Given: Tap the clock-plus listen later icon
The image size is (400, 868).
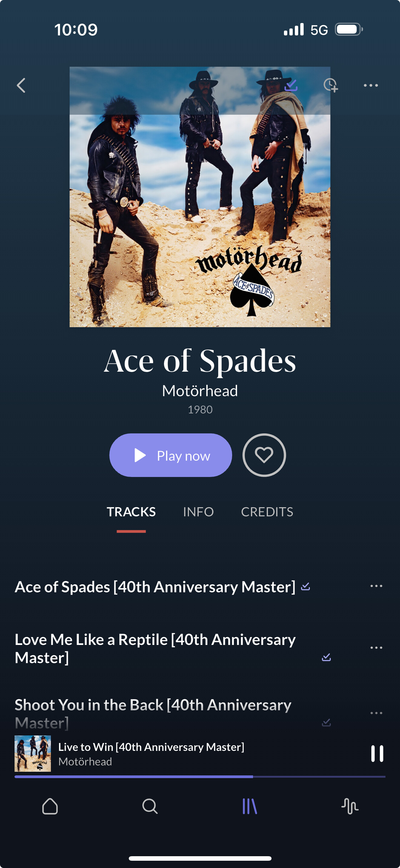Looking at the screenshot, I should click(x=331, y=85).
